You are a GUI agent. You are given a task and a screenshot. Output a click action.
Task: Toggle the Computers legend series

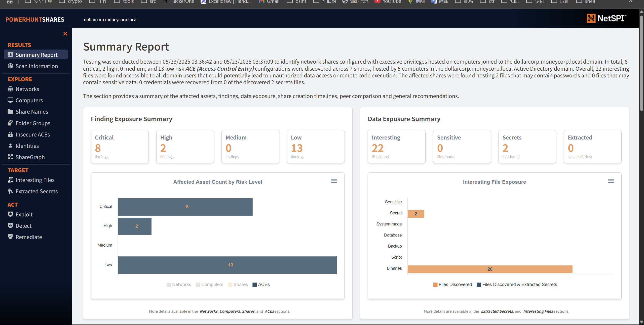pos(210,285)
